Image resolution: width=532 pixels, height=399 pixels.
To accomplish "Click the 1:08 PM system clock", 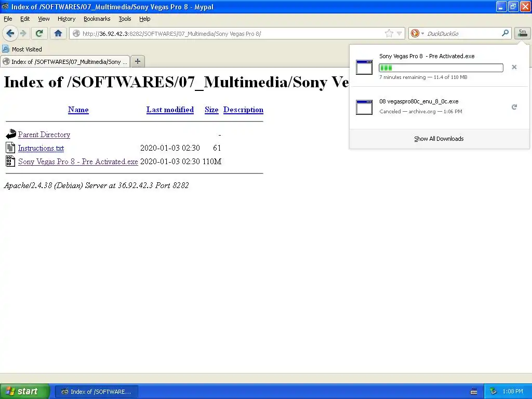I will tap(513, 391).
